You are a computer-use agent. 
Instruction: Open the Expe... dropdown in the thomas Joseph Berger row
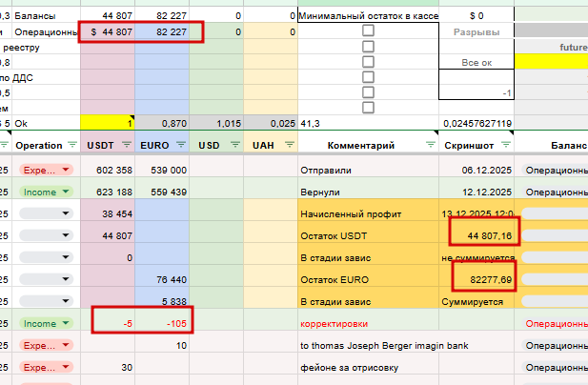(46, 345)
